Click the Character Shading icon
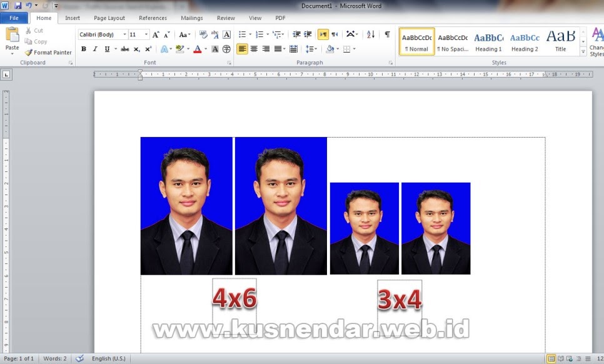 pyautogui.click(x=215, y=49)
